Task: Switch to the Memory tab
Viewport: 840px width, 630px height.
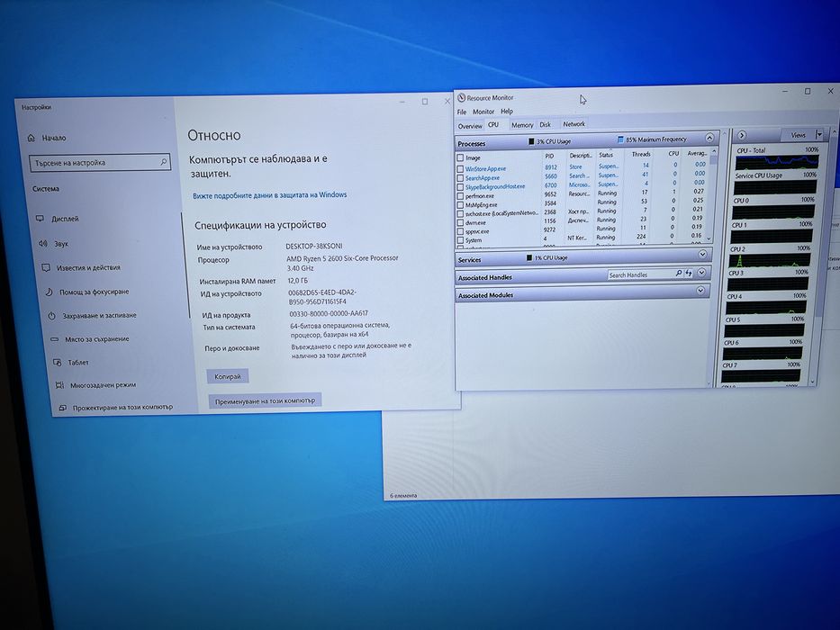Action: point(522,125)
